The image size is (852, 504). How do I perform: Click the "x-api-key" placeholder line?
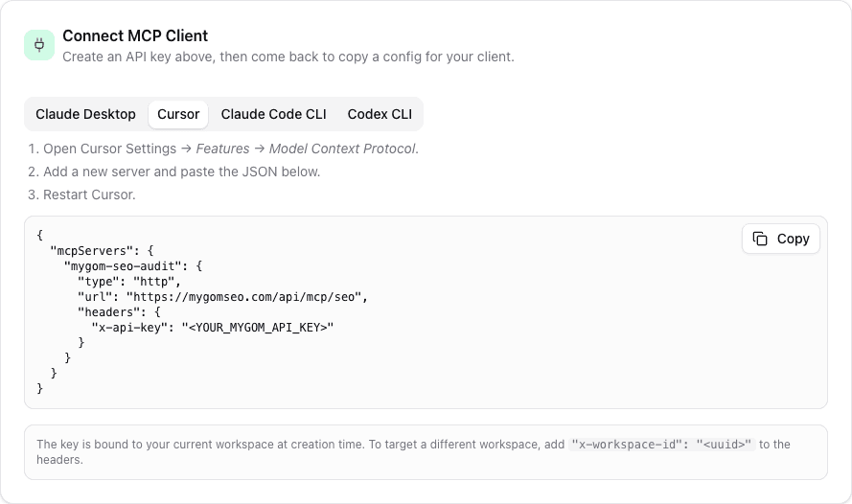213,327
